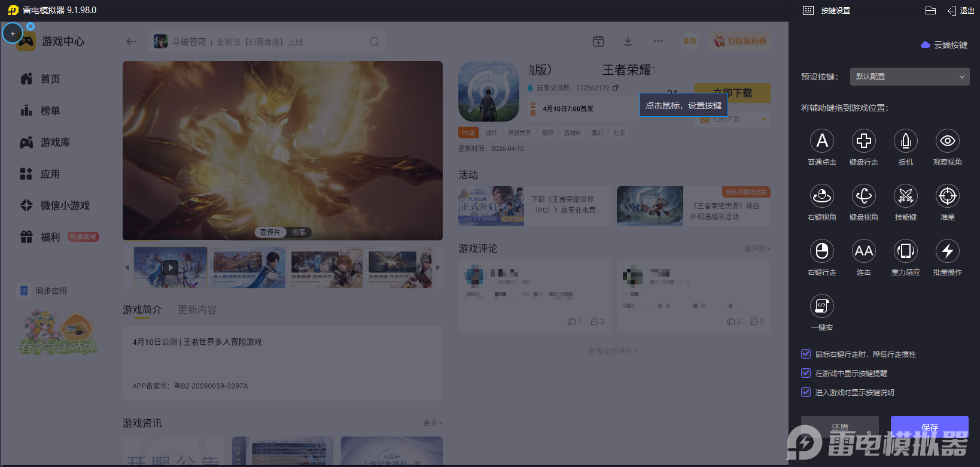Viewport: 980px width, 467px height.
Task: Open the 预设按键 默认配置 dropdown
Action: [909, 77]
